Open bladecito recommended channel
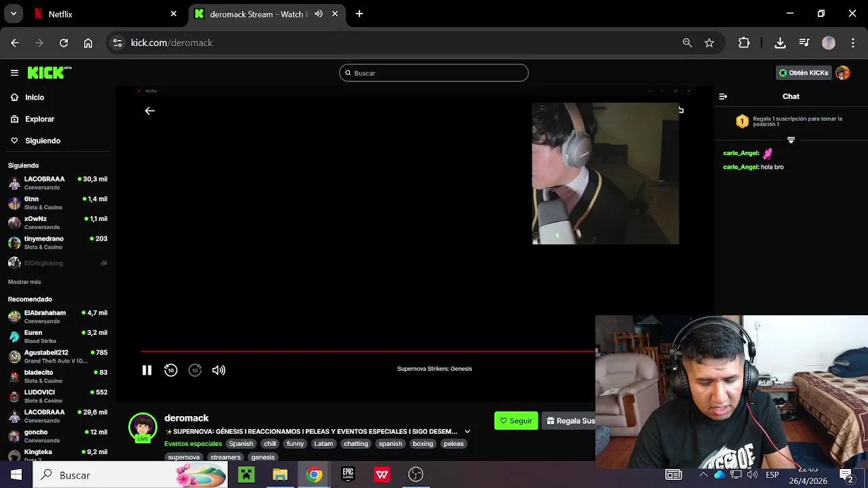 (x=58, y=376)
